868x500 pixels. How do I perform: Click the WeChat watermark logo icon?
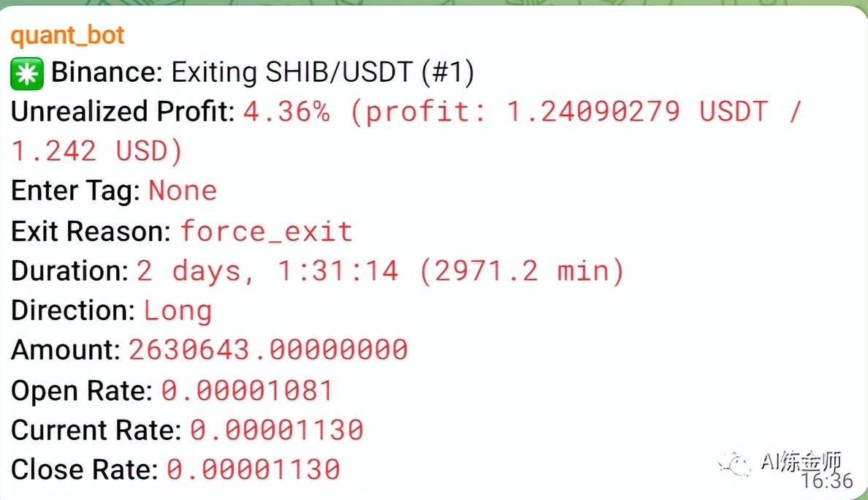point(734,463)
